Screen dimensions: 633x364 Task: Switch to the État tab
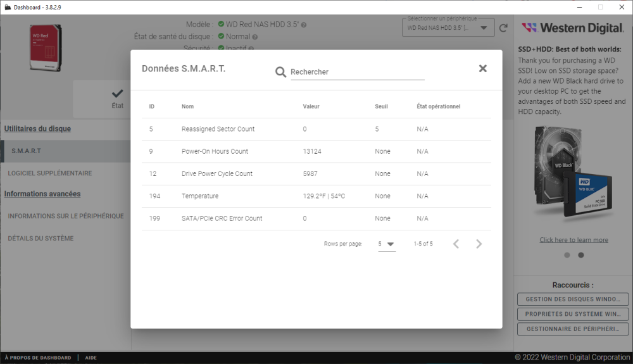(117, 99)
